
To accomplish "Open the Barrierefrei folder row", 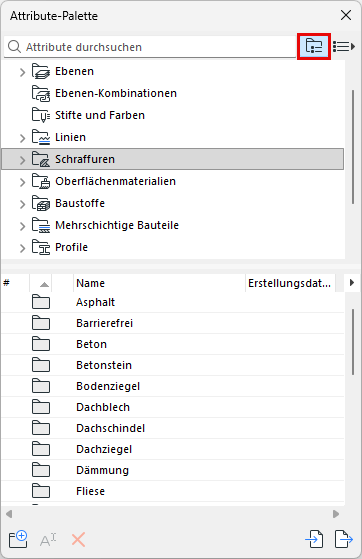I will tap(173, 323).
